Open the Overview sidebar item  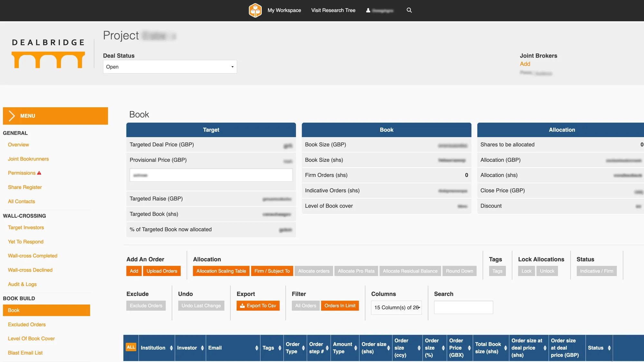tap(18, 145)
